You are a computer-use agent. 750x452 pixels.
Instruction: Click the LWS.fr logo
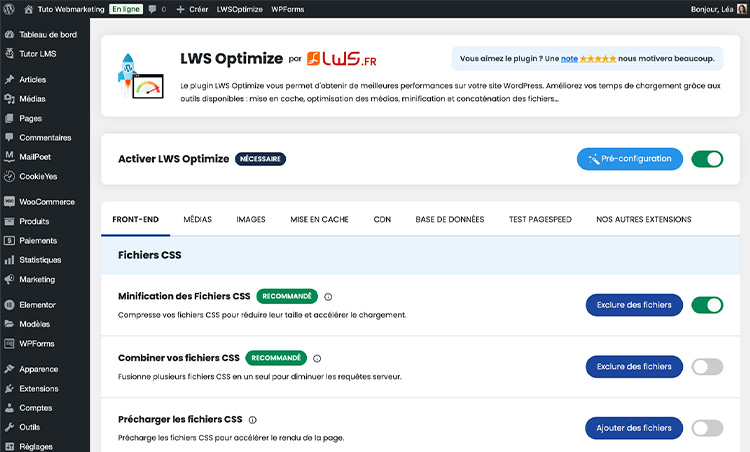[x=342, y=59]
